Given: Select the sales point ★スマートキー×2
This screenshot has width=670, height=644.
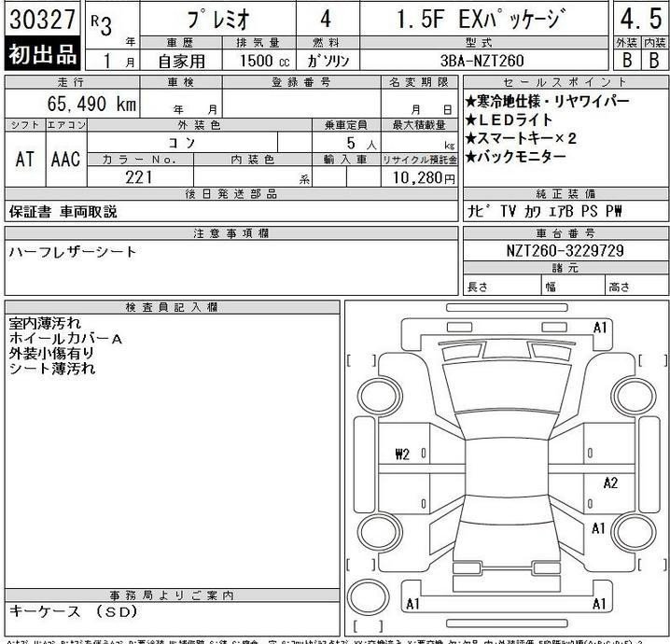Looking at the screenshot, I should click(521, 138).
